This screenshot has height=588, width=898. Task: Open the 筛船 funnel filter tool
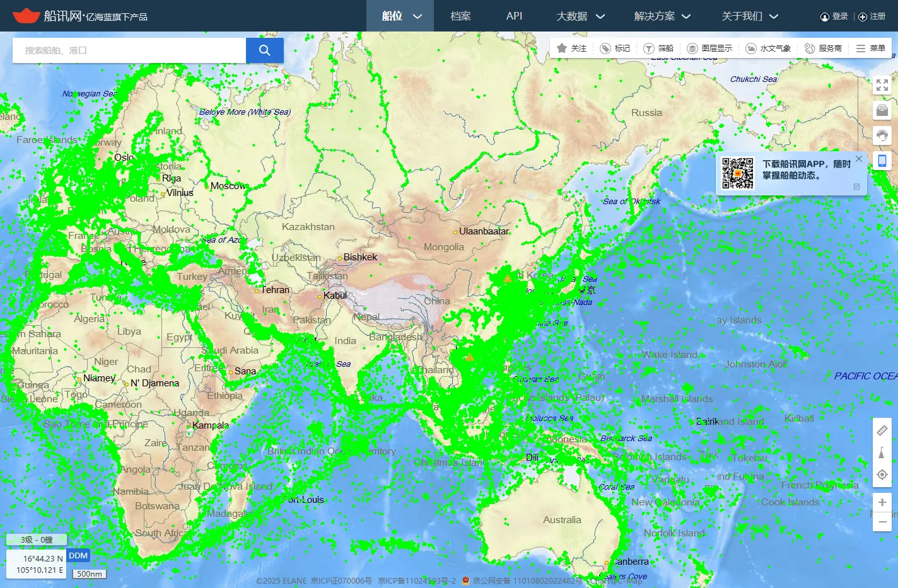tap(658, 48)
